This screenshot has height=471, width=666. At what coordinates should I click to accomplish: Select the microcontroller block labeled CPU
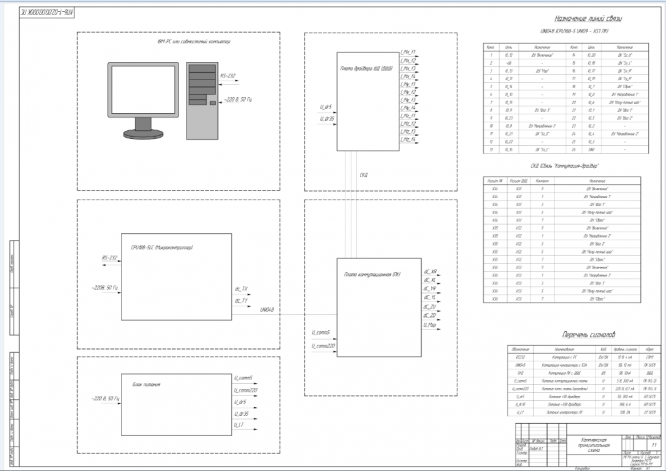(176, 276)
